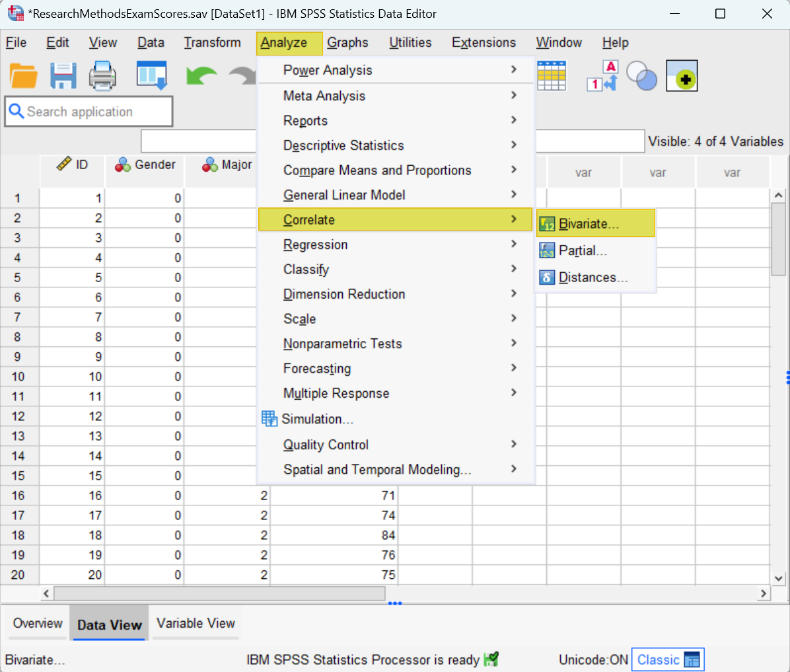Print using the printer toolbar icon
The width and height of the screenshot is (790, 672).
(102, 75)
